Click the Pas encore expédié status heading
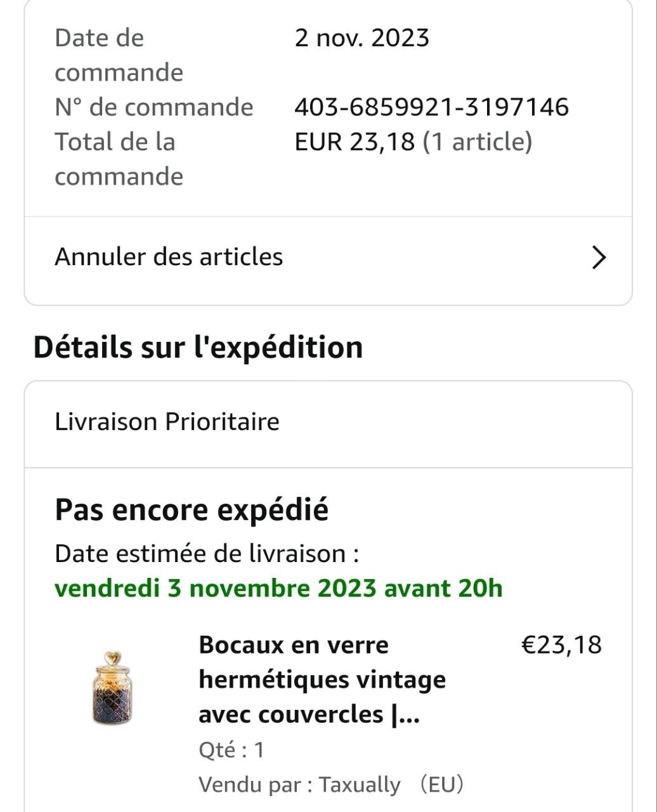The height and width of the screenshot is (812, 657). click(x=192, y=510)
